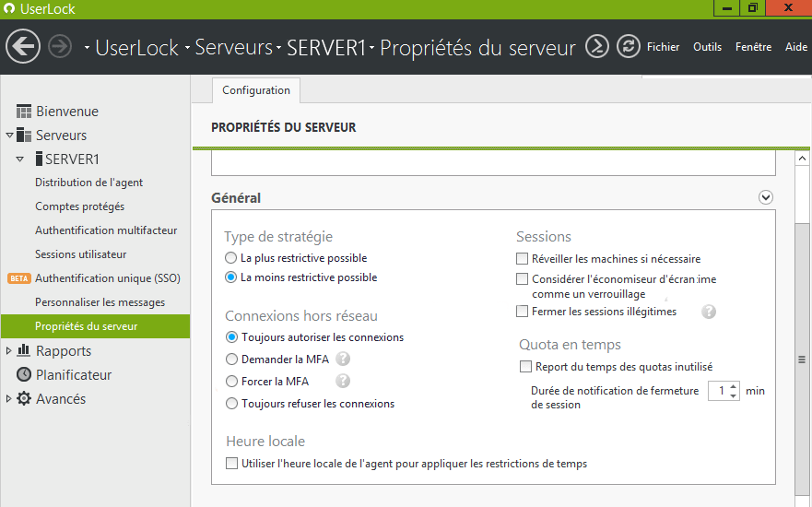Choose Toujours refuser les connexions option
812x507 pixels.
[x=231, y=403]
